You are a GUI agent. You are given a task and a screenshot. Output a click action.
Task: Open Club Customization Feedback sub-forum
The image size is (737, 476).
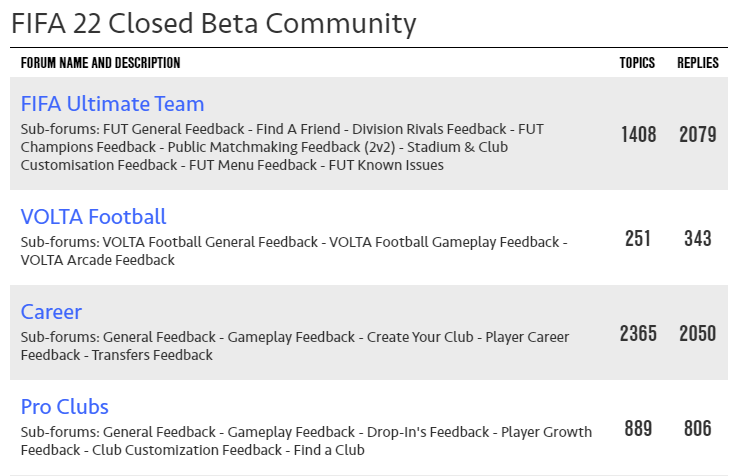coord(187,450)
